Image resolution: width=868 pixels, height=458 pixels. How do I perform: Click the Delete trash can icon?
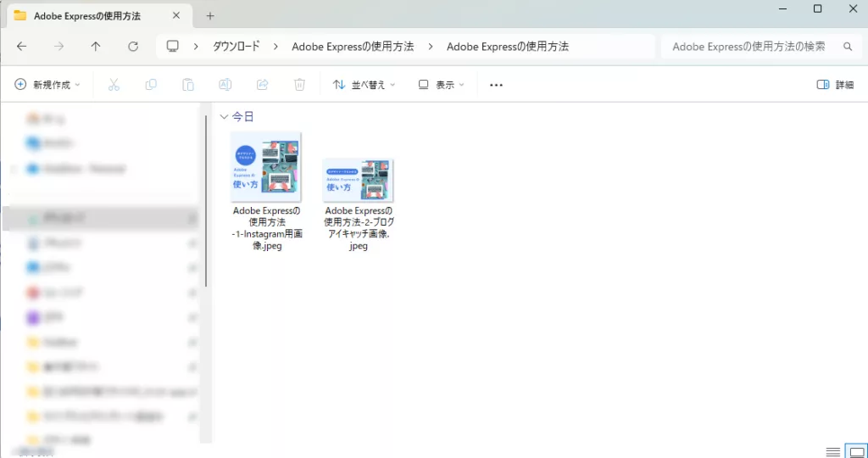(299, 85)
